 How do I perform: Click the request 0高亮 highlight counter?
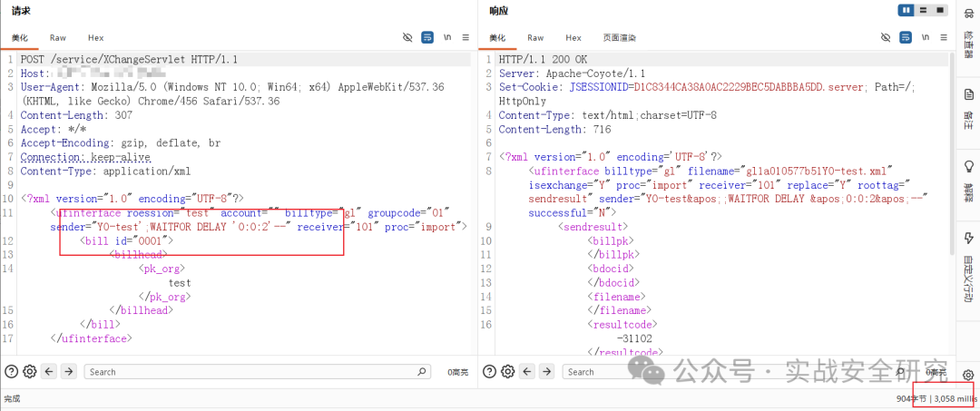pos(457,372)
